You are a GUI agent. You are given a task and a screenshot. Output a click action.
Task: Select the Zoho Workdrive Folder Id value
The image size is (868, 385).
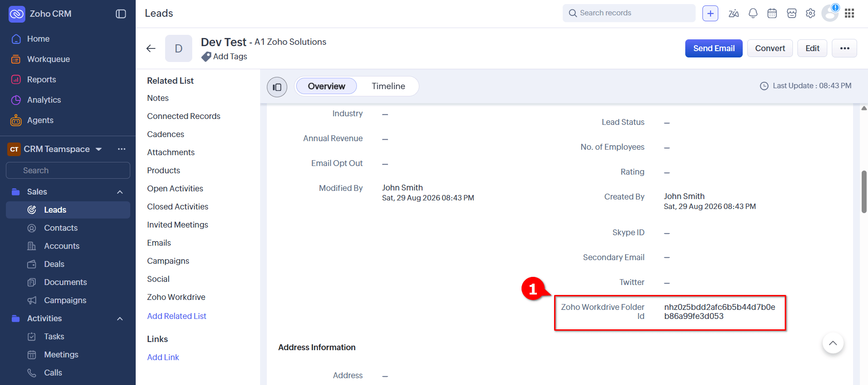point(720,312)
